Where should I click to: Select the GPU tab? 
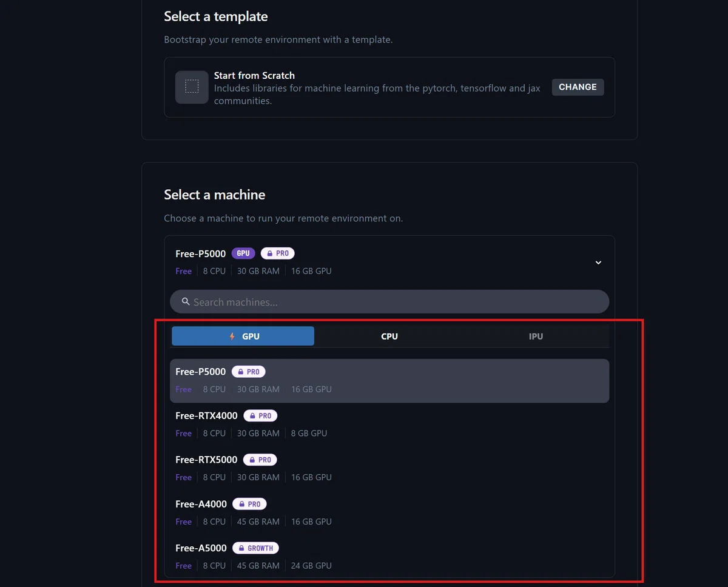click(243, 336)
